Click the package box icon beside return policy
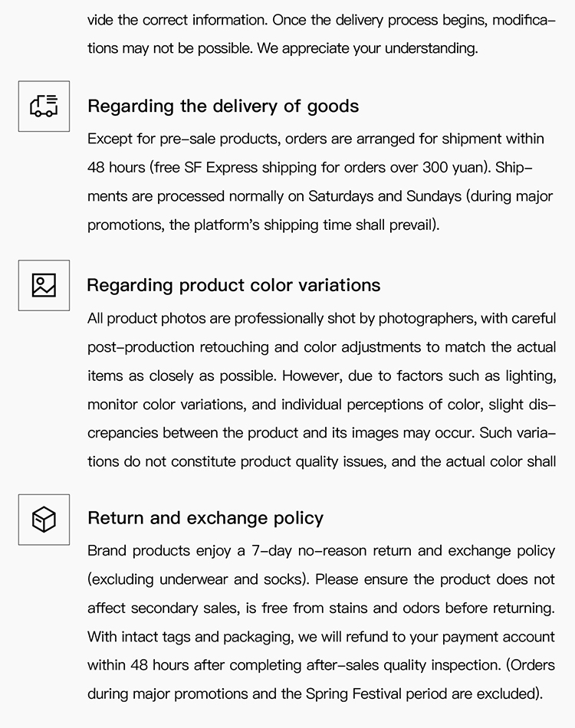The height and width of the screenshot is (728, 575). click(44, 520)
